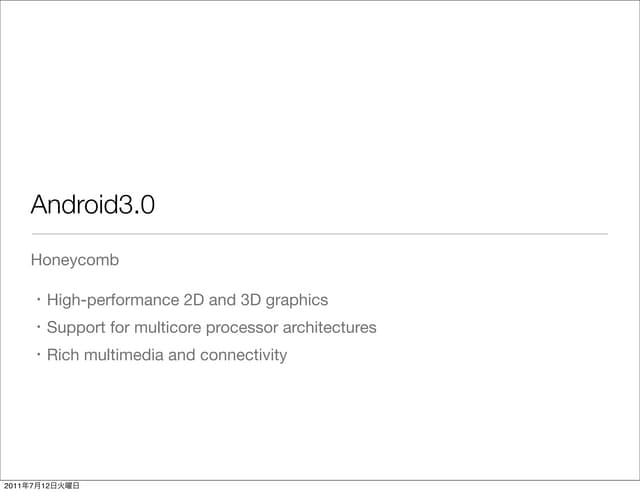Click the horizontal divider under the title
Screen dimensions: 640x493
click(x=319, y=234)
